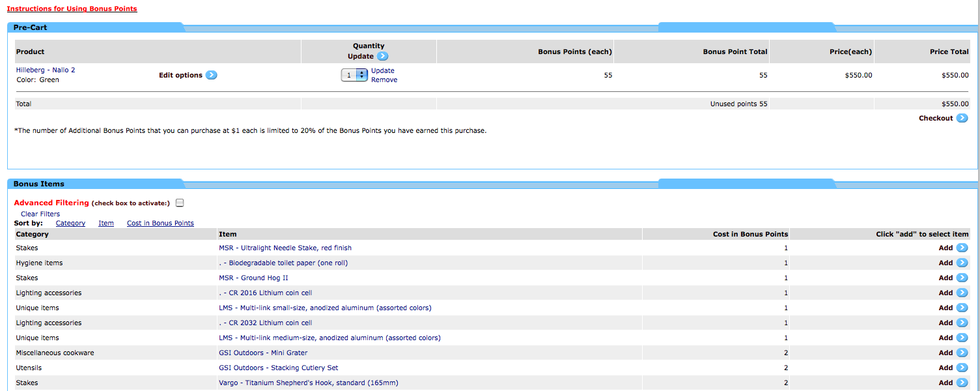Viewport: 980px width, 391px height.
Task: Add Vargo Titanium Shepherd's Hook arrow icon
Action: pyautogui.click(x=962, y=383)
